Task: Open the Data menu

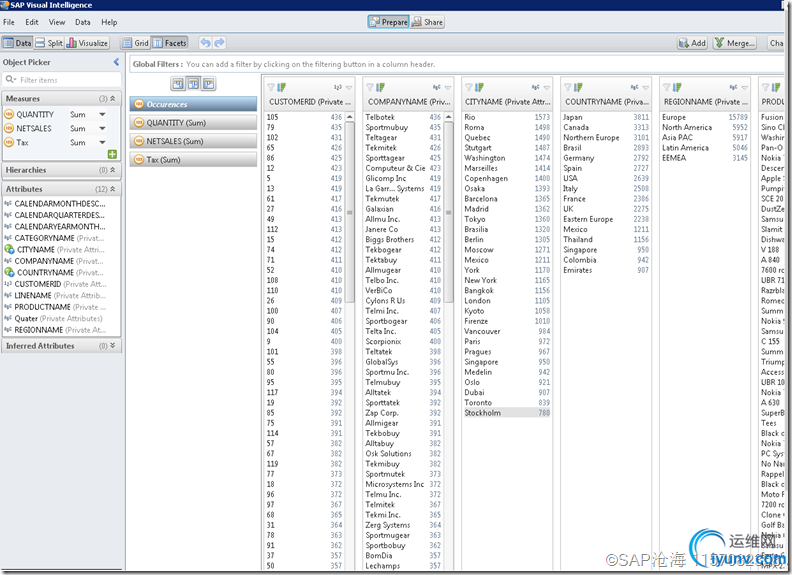Action: (x=83, y=22)
